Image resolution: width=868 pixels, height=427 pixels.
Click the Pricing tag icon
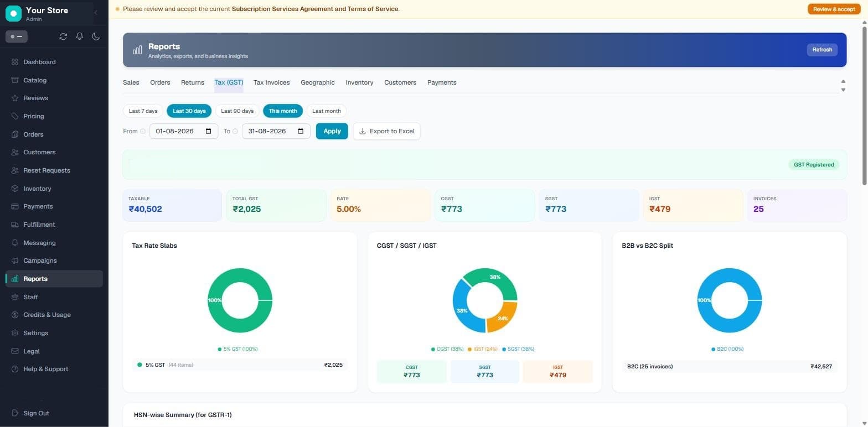pyautogui.click(x=15, y=116)
